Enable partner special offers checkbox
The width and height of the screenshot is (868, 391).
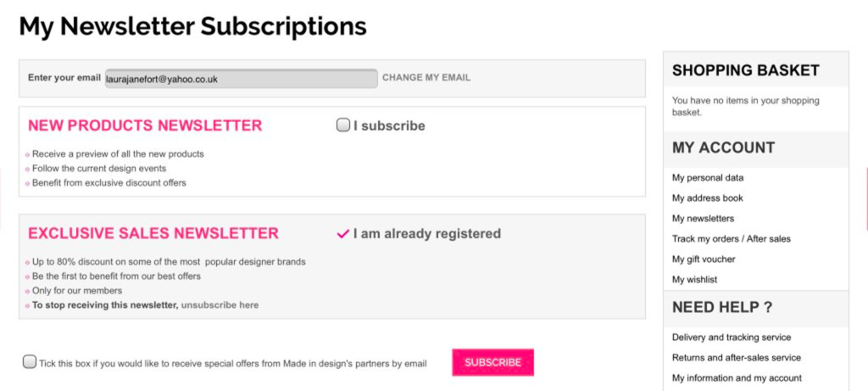click(x=30, y=362)
